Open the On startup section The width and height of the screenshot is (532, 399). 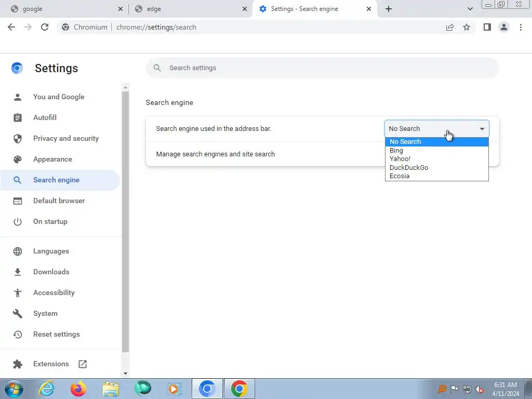point(60,221)
